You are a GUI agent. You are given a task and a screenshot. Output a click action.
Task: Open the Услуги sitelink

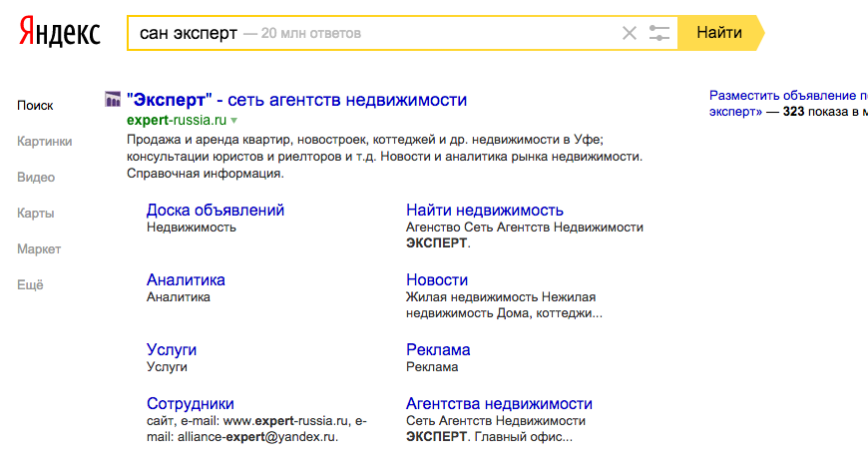(172, 349)
